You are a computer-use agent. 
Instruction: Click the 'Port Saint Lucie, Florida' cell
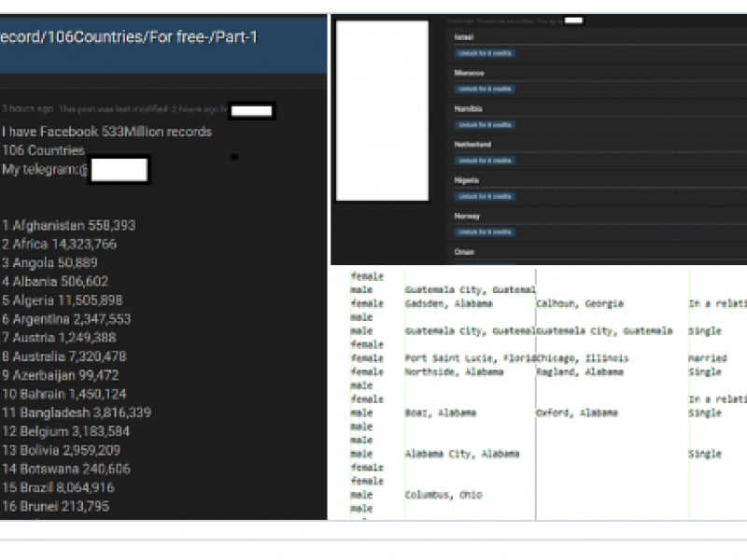point(471,358)
